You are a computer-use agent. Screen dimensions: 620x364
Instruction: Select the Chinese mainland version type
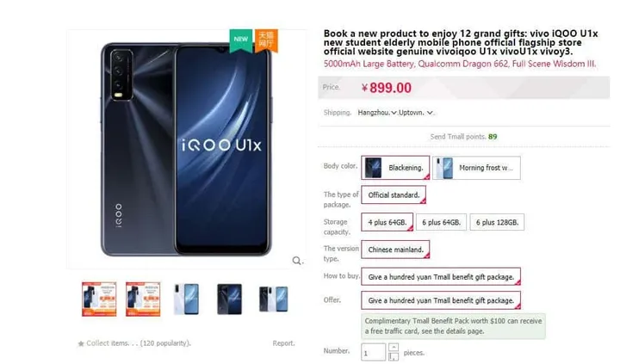pos(395,250)
